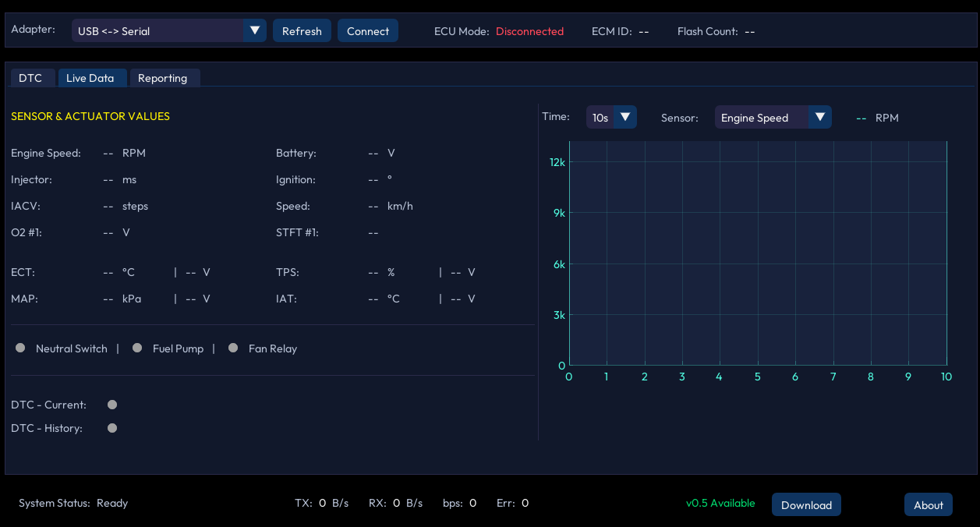
Task: Click the TX: bytes per second readout
Action: (x=321, y=503)
